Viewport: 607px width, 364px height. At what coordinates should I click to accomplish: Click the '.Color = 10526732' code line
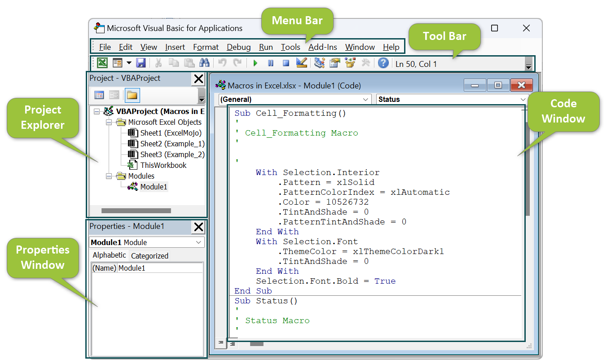pos(323,202)
